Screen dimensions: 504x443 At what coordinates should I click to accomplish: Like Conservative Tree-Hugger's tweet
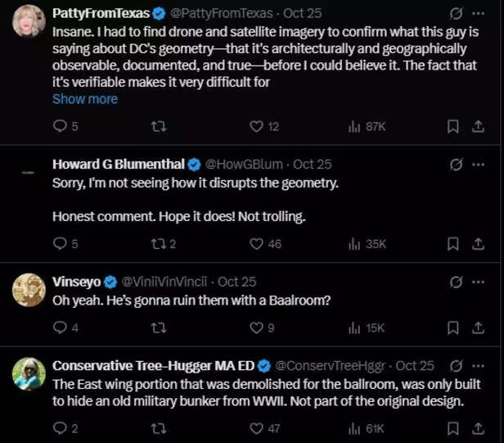(x=256, y=428)
